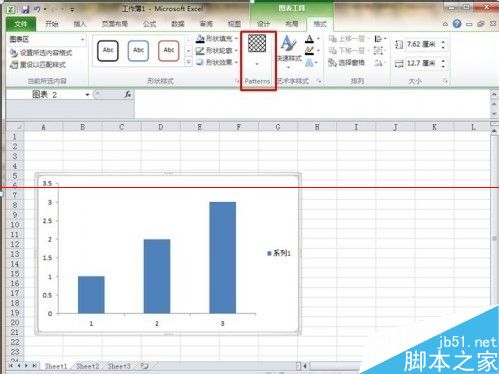Viewport: 499px width, 374px height.
Task: Open the 图表区 chart element dropdown
Action: point(82,40)
